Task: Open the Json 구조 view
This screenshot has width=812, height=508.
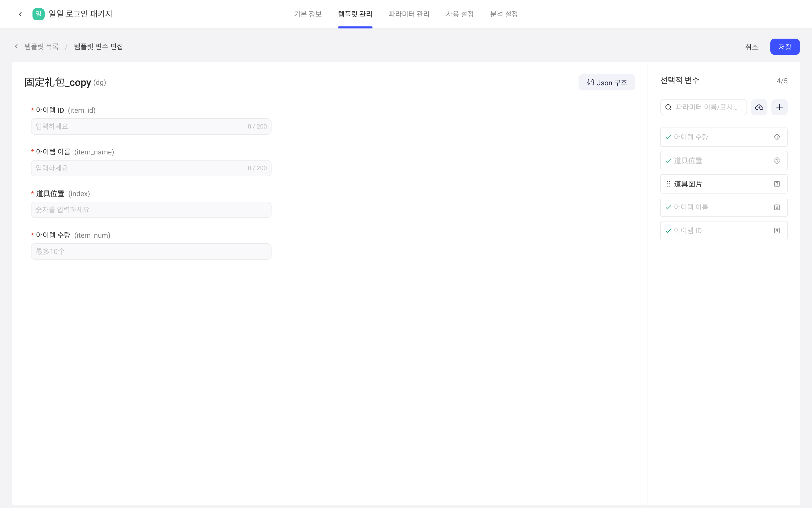Action: 607,82
